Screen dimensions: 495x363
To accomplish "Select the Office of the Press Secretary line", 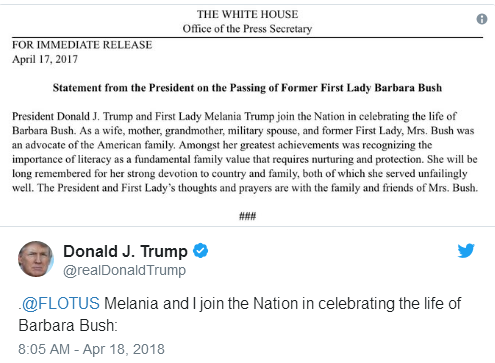I will 247,29.
